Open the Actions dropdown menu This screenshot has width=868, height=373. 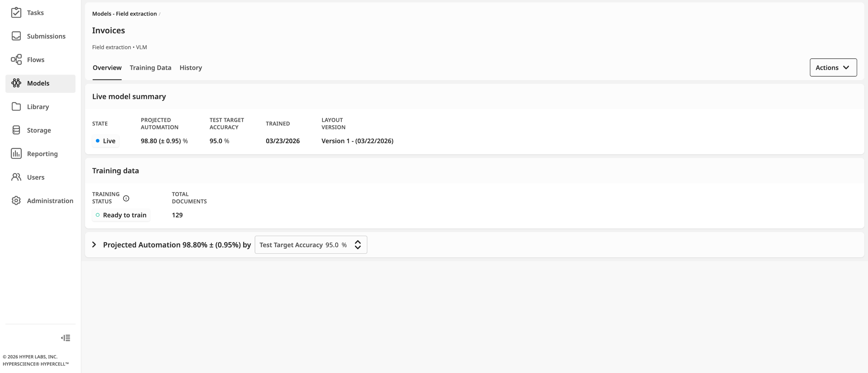pos(833,67)
